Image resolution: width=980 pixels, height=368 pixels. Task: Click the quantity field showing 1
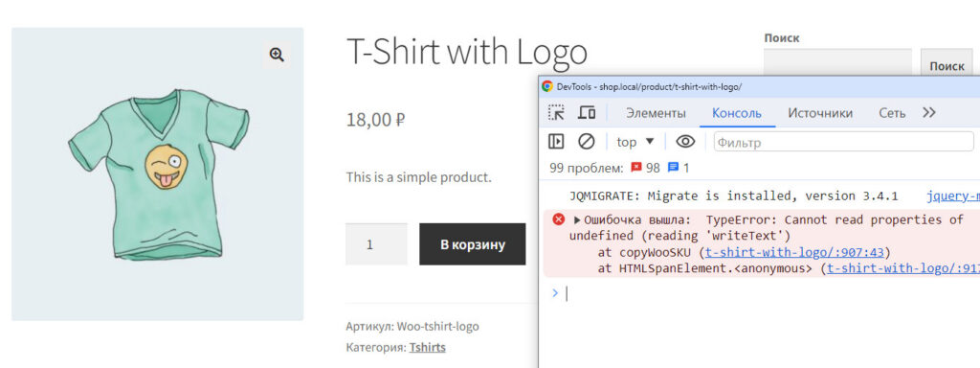(376, 244)
